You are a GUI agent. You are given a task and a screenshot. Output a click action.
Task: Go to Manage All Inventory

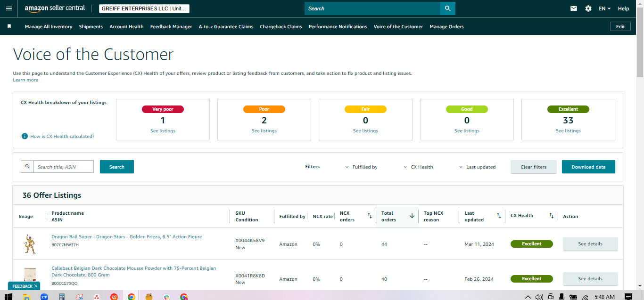click(49, 26)
